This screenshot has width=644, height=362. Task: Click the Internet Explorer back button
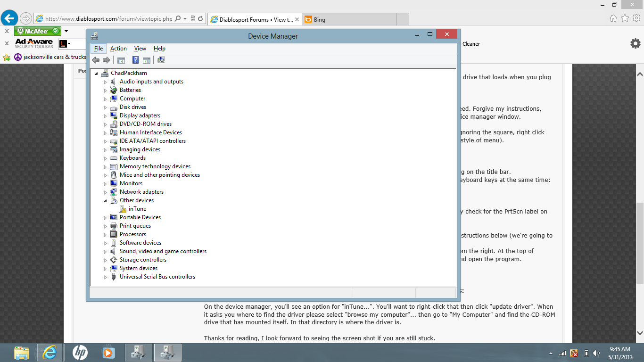[9, 18]
